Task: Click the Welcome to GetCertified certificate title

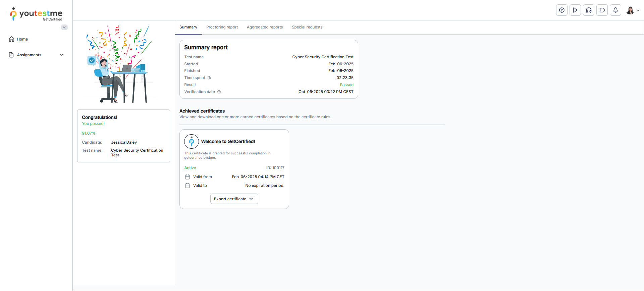Action: (x=228, y=142)
